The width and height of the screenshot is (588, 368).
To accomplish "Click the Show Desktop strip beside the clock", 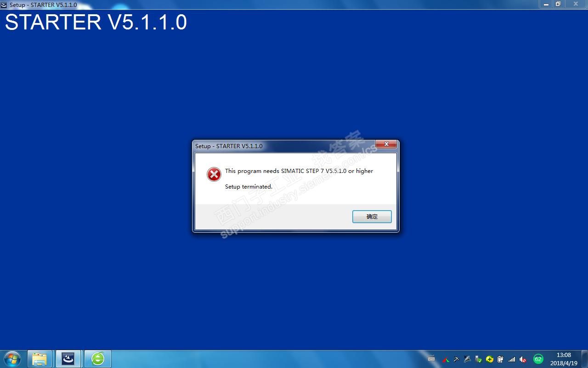I will (584, 359).
